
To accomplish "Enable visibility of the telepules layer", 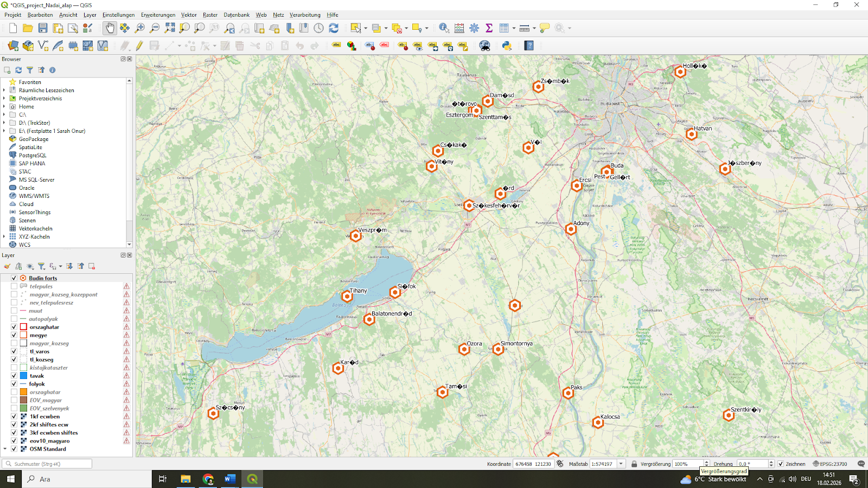I will coord(14,286).
